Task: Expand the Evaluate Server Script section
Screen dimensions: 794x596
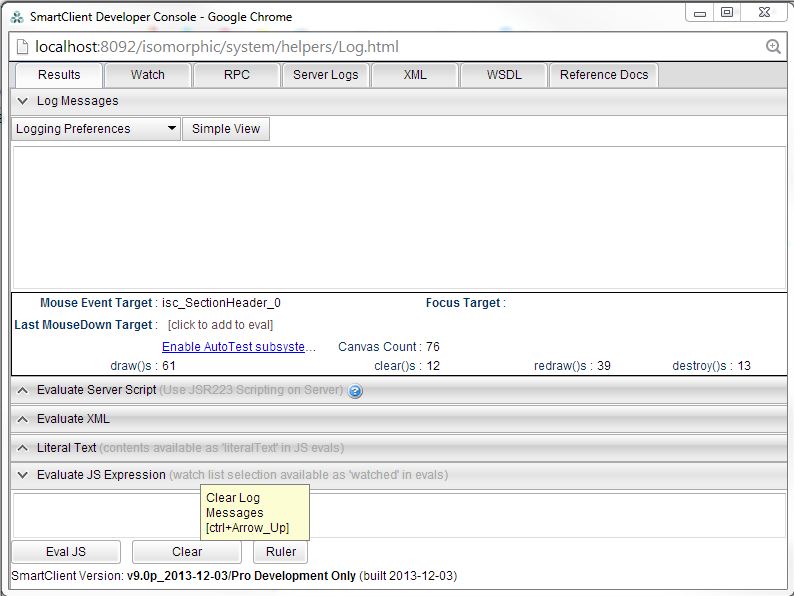Action: click(23, 390)
